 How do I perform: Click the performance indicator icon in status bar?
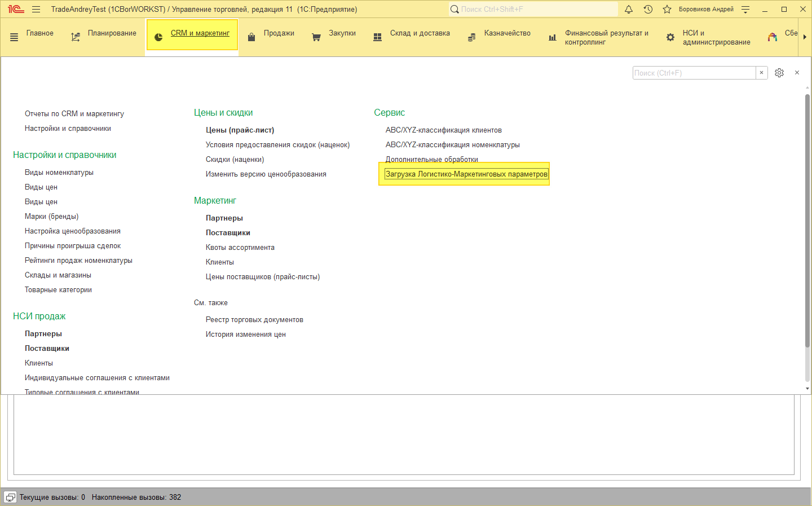click(x=10, y=497)
